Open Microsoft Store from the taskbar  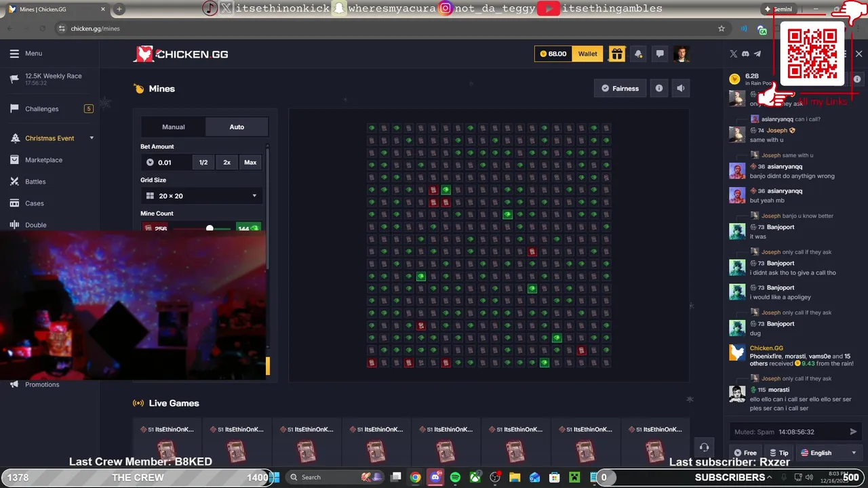point(554,477)
